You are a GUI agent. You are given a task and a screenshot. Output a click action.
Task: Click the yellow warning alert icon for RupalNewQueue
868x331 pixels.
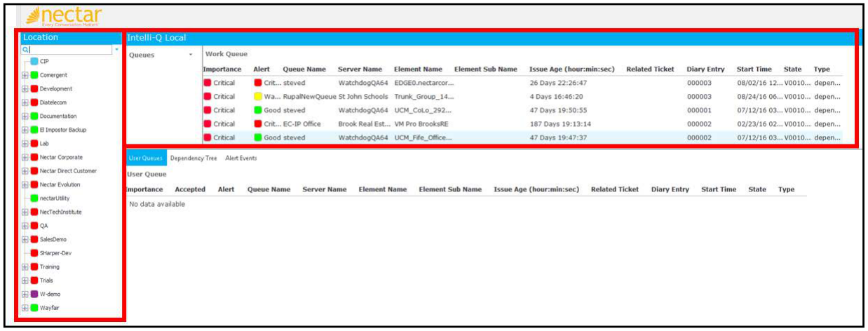pyautogui.click(x=257, y=97)
